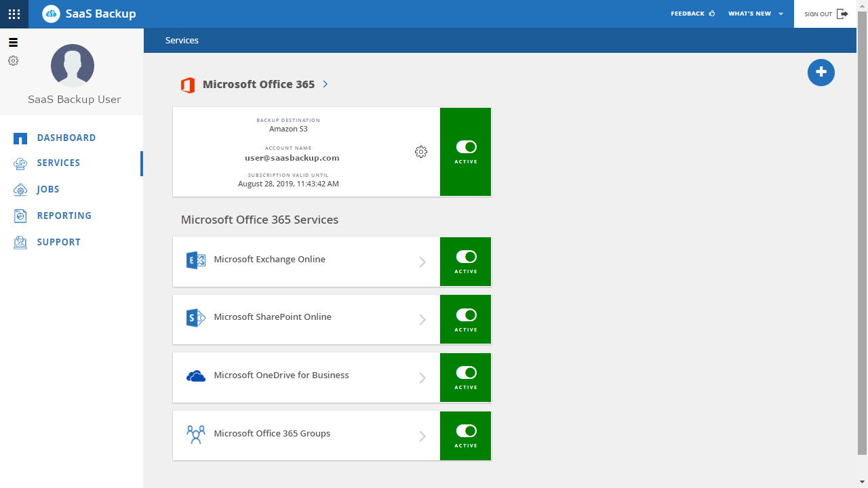Click the Reporting icon in sidebar

20,216
